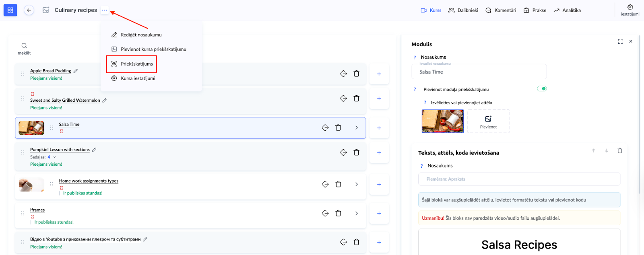Switch to the Dalībnieki tab
Viewport: 644px width, 255px height.
[463, 10]
